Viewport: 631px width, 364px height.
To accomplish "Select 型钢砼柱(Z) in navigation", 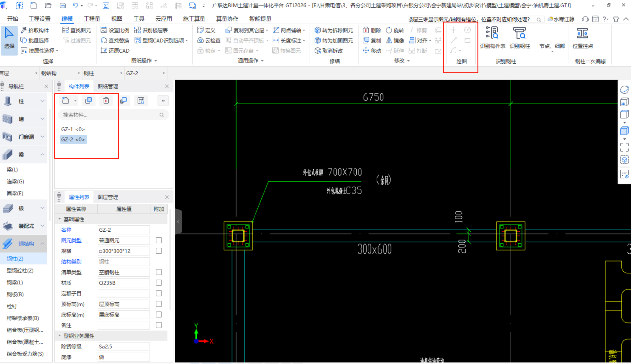I will [x=20, y=271].
